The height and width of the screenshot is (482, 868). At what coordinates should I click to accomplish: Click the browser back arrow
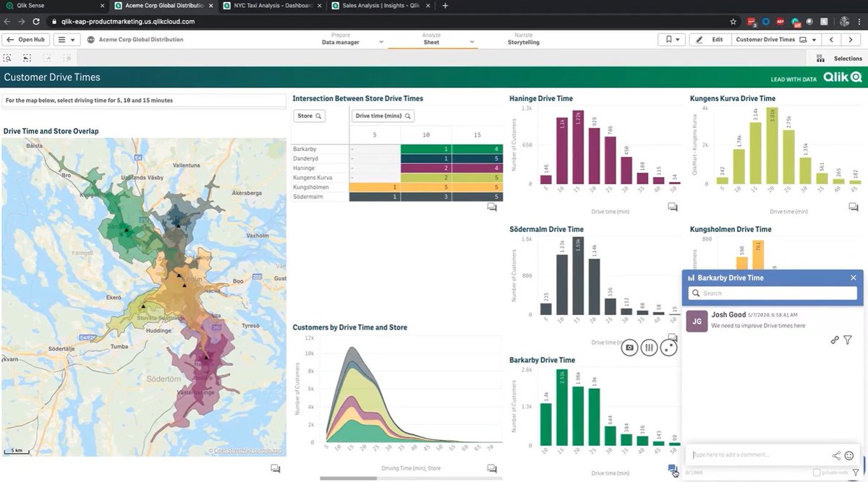[7, 22]
